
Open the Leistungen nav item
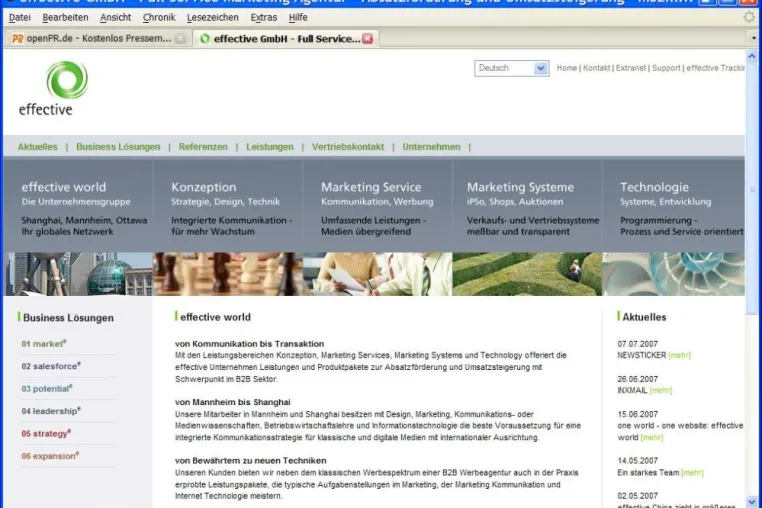tap(270, 147)
